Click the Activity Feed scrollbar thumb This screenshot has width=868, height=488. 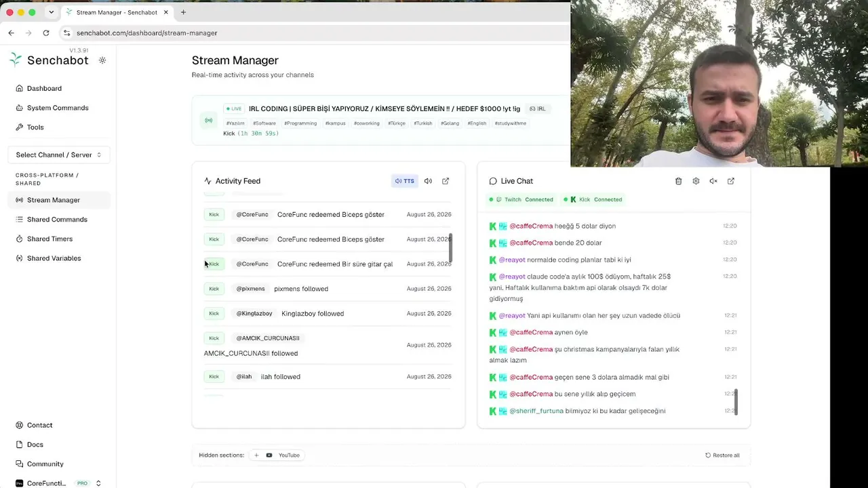click(450, 248)
